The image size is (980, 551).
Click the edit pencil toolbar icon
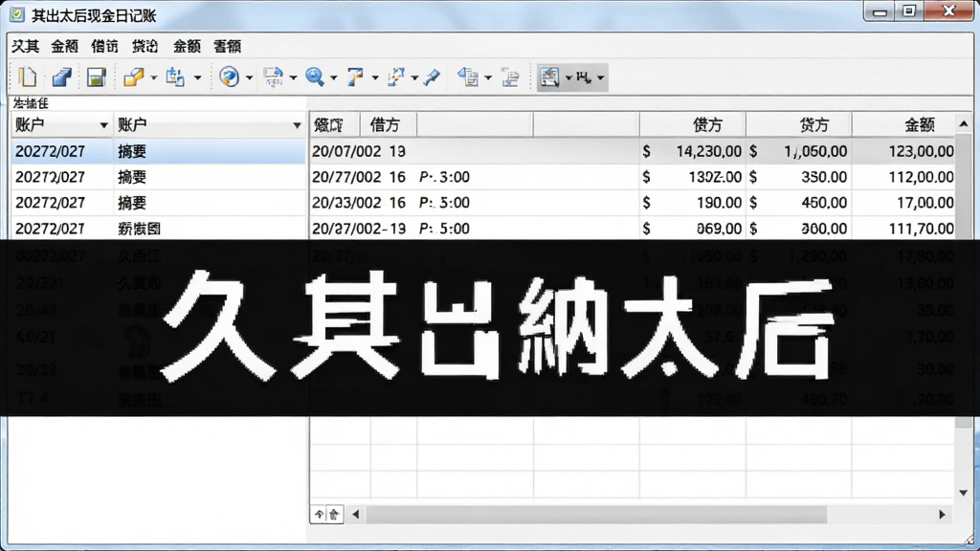click(133, 77)
